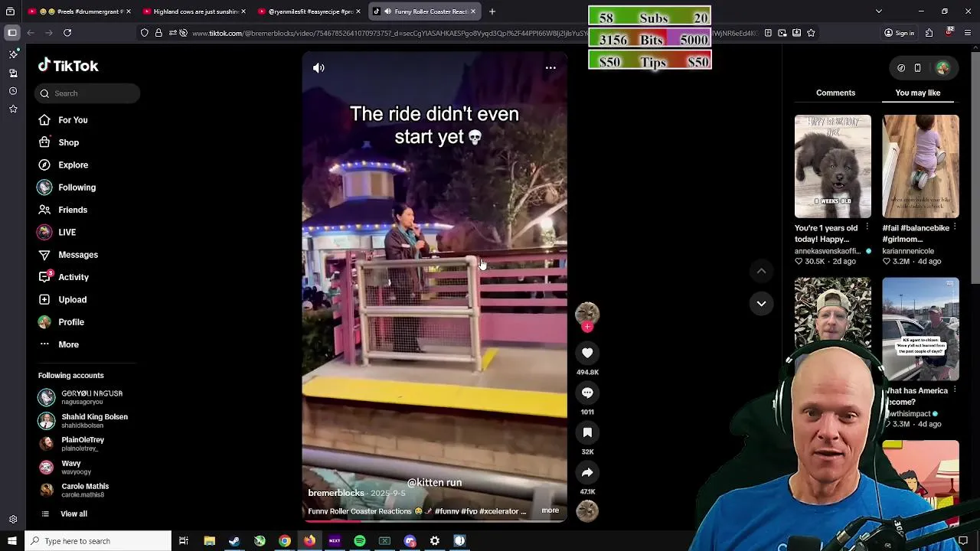This screenshot has height=551, width=980.
Task: Expand the More menu in sidebar
Action: [x=59, y=344]
